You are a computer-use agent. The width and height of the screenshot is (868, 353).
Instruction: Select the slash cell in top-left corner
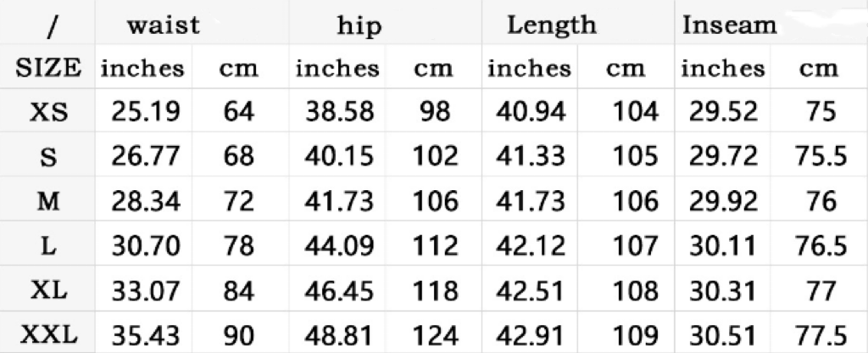coord(51,26)
